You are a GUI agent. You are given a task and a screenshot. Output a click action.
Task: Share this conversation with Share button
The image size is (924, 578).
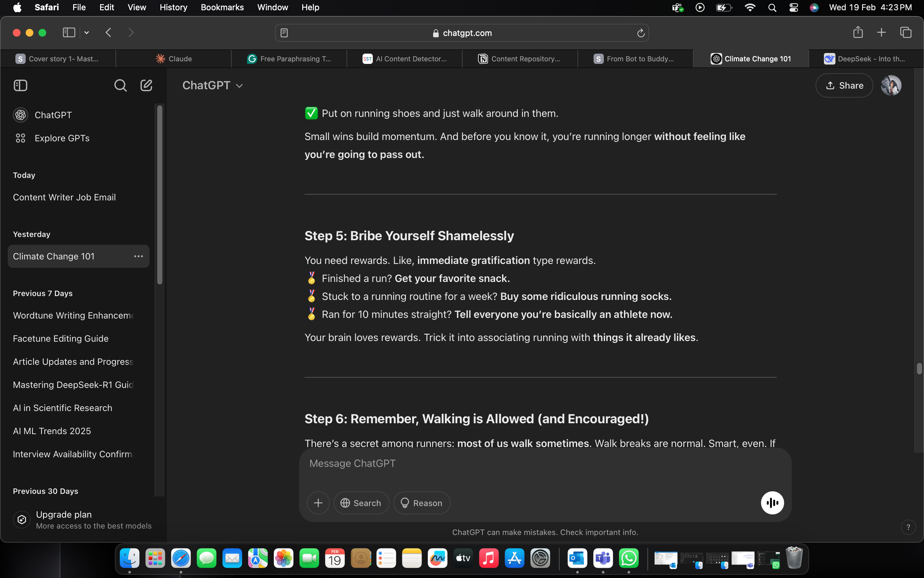tap(844, 85)
